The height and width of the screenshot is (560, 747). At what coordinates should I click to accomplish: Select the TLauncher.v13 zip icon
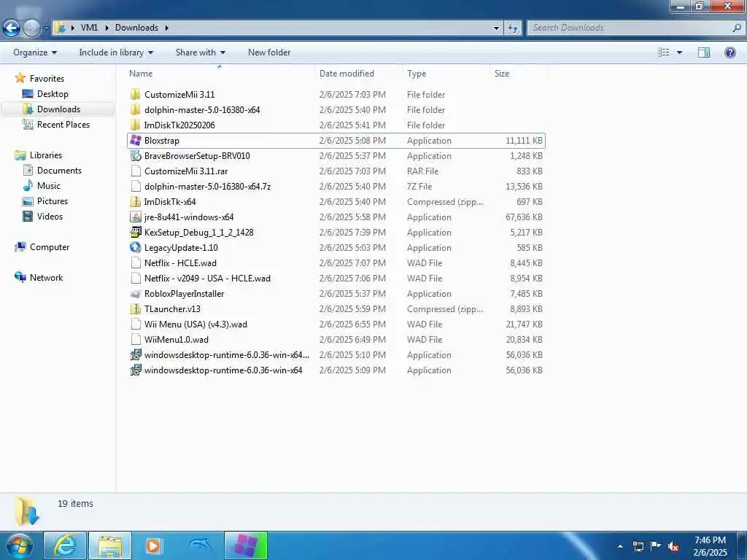point(136,308)
